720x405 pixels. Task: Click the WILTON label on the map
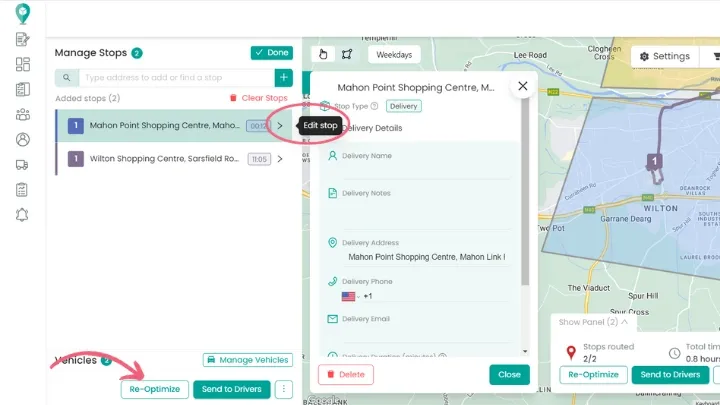[661, 208]
